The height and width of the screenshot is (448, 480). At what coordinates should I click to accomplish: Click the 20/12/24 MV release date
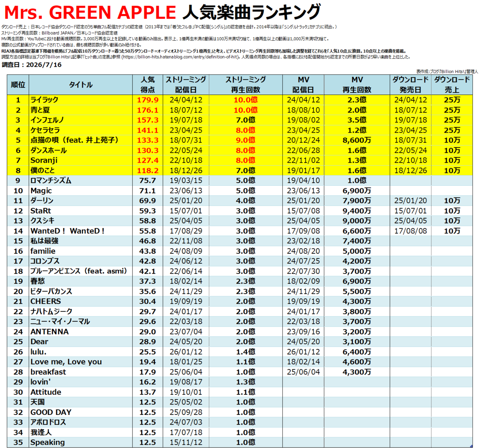coord(303,140)
